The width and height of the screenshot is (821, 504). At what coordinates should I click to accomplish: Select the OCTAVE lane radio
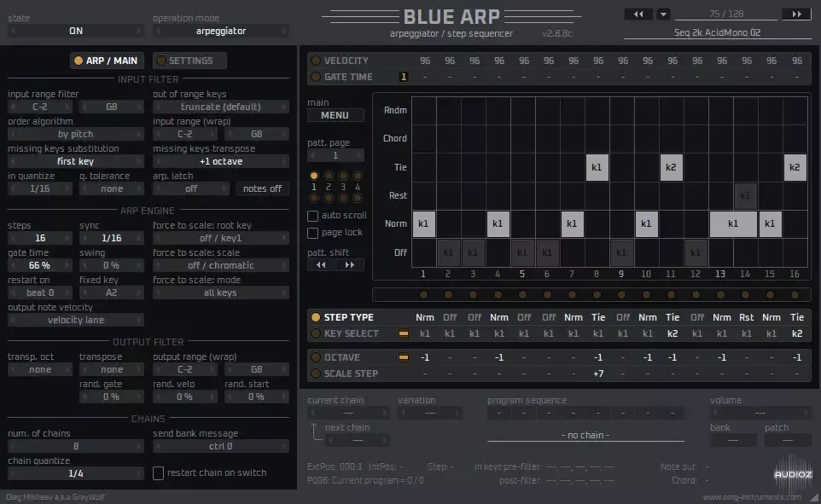[316, 357]
